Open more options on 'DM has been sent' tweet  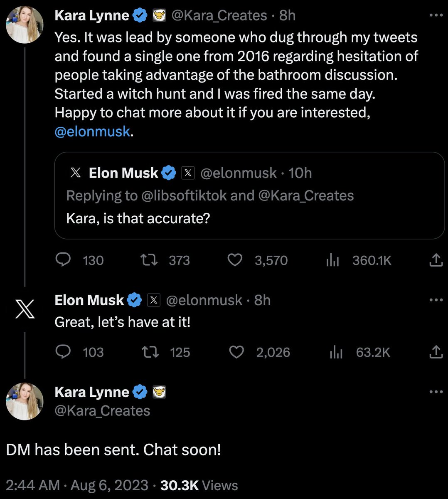(x=436, y=392)
